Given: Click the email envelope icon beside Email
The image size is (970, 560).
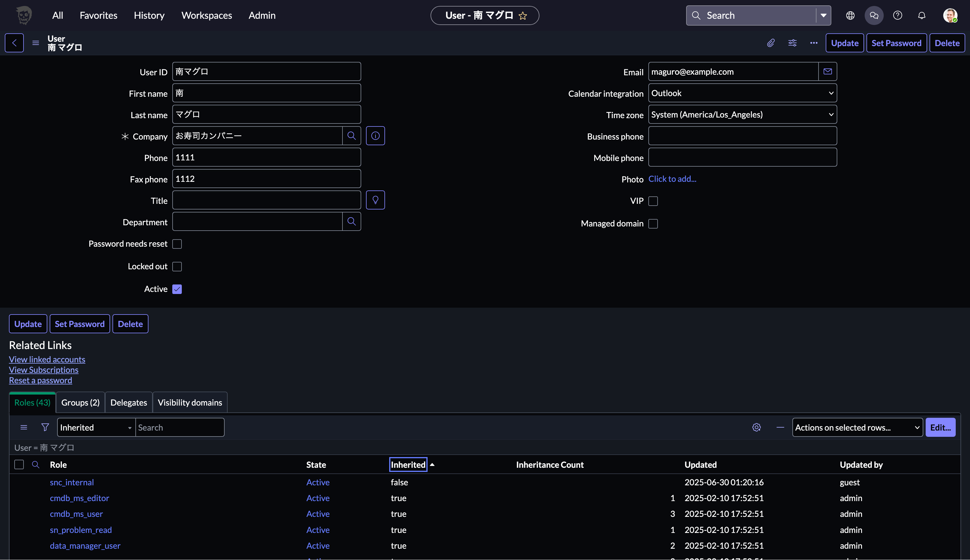Looking at the screenshot, I should coord(827,71).
